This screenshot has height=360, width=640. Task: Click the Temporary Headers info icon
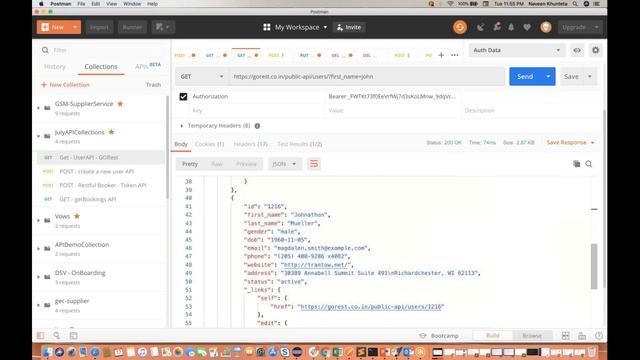[x=257, y=126]
